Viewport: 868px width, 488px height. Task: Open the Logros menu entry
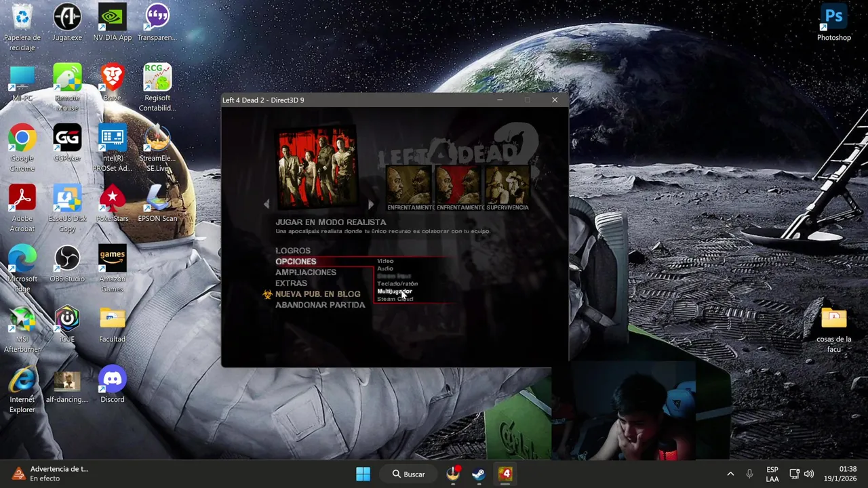293,251
